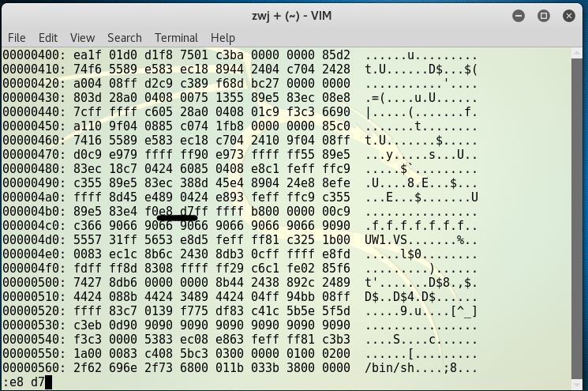Open the Edit menu
The width and height of the screenshot is (588, 391).
tap(48, 38)
